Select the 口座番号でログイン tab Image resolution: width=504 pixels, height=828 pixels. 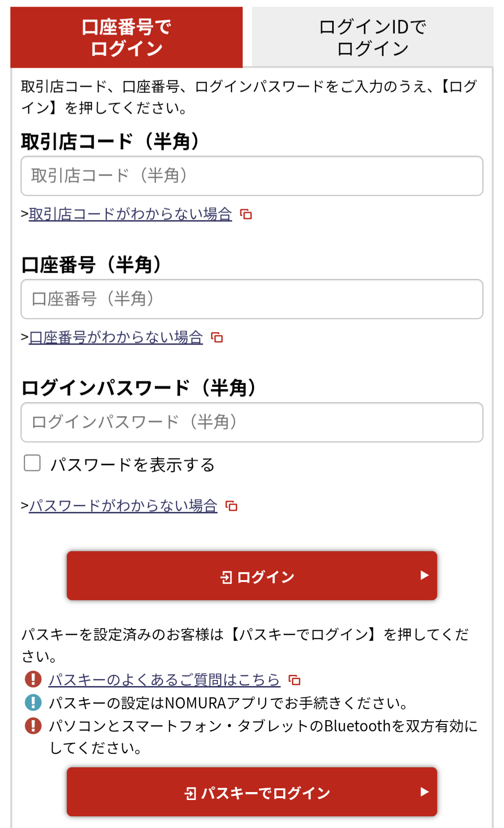[126, 37]
